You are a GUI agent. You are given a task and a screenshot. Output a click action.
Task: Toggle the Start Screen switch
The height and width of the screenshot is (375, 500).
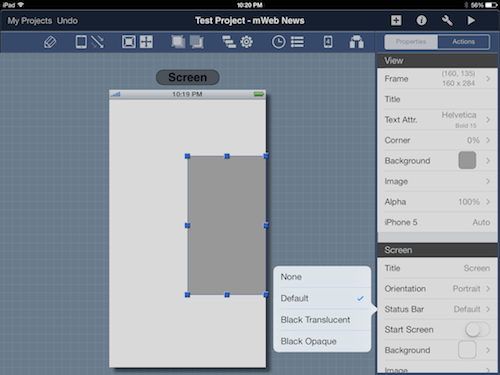(x=477, y=330)
